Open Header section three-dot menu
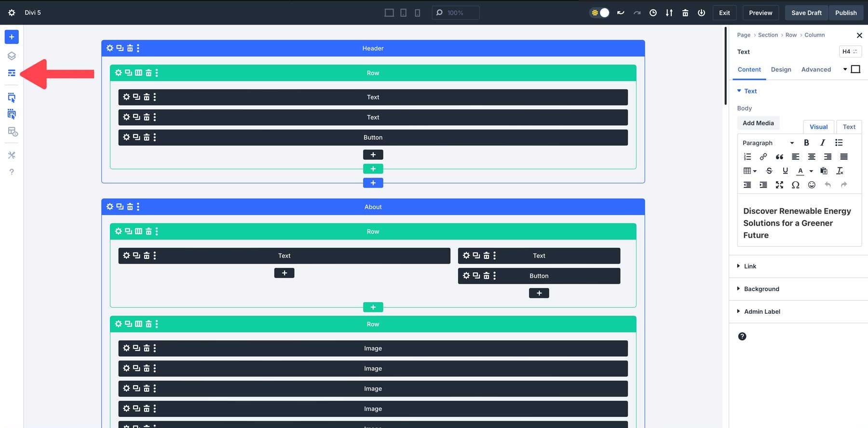The height and width of the screenshot is (428, 868). [x=138, y=48]
